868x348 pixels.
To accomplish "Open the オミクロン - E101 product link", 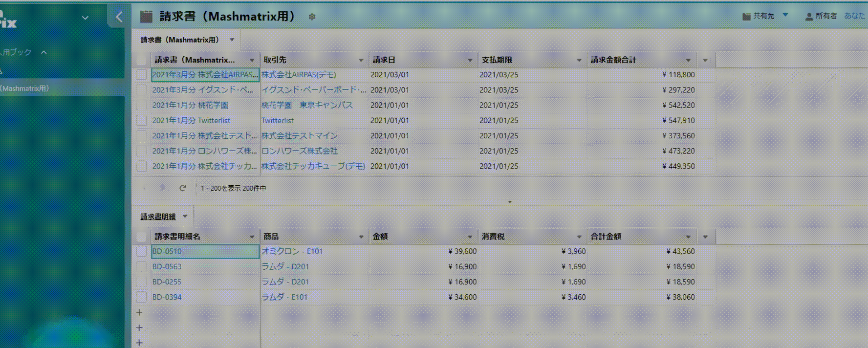I will tap(292, 251).
